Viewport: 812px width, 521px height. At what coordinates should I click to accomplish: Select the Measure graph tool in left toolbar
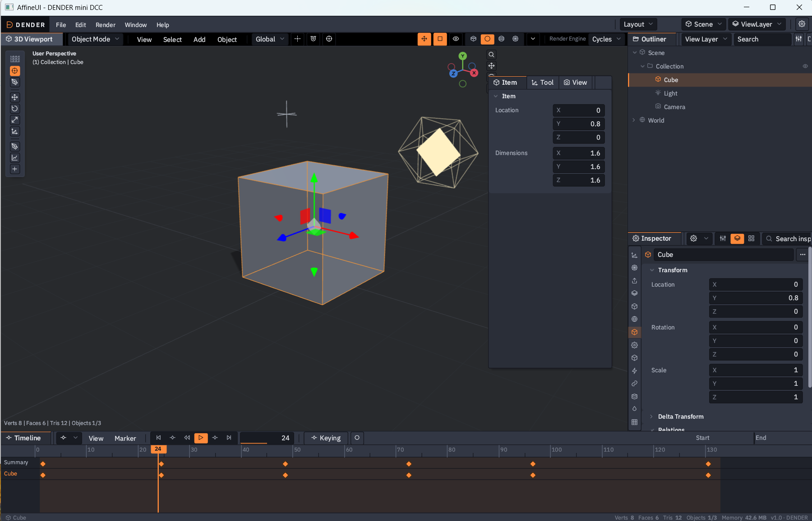(x=15, y=158)
